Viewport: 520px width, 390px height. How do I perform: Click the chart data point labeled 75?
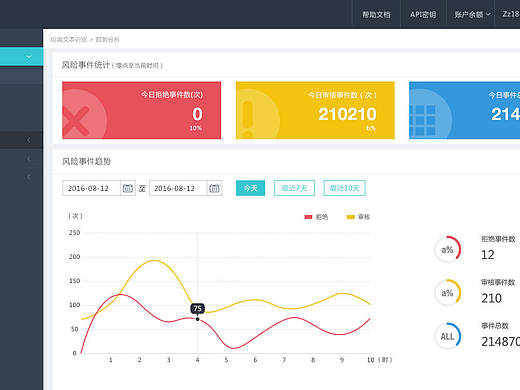[198, 319]
